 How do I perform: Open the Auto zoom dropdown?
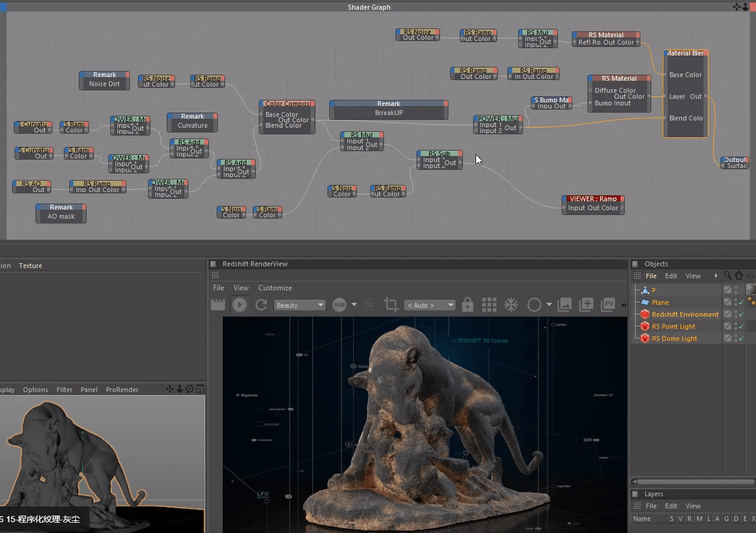pyautogui.click(x=430, y=305)
